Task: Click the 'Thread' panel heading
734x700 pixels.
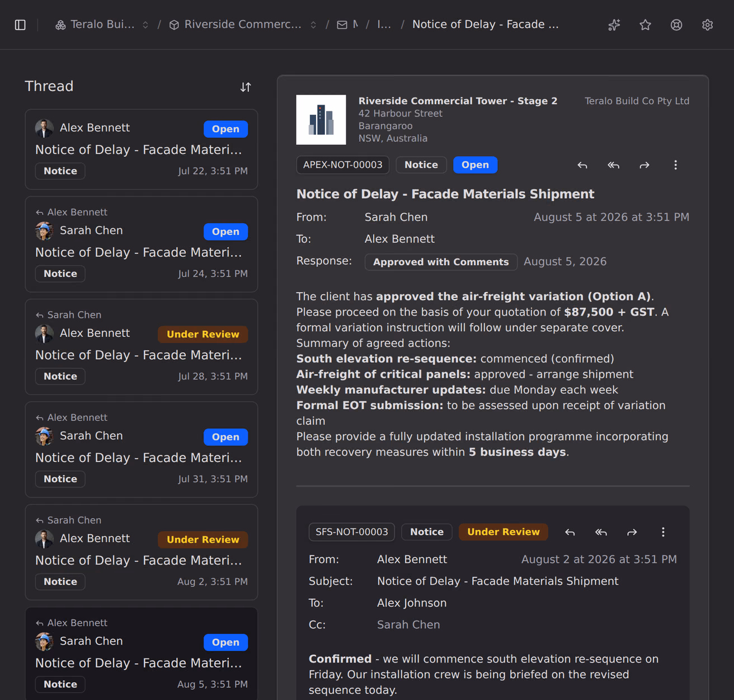Action: coord(49,86)
